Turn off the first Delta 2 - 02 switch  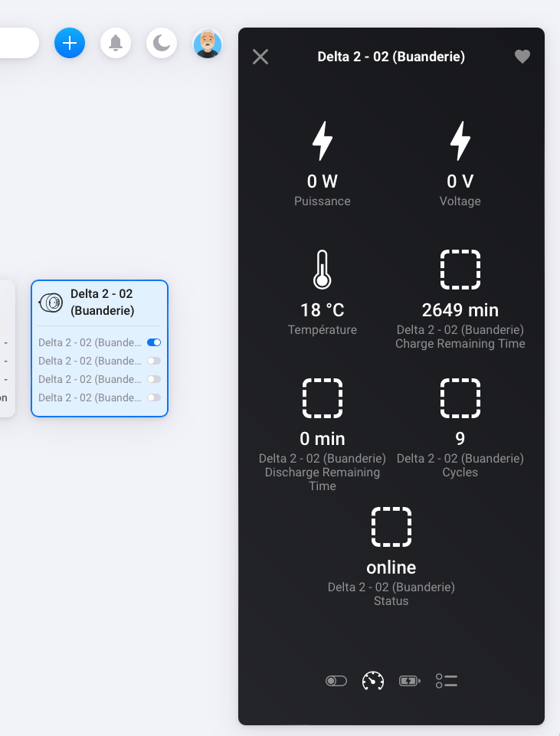coord(154,342)
